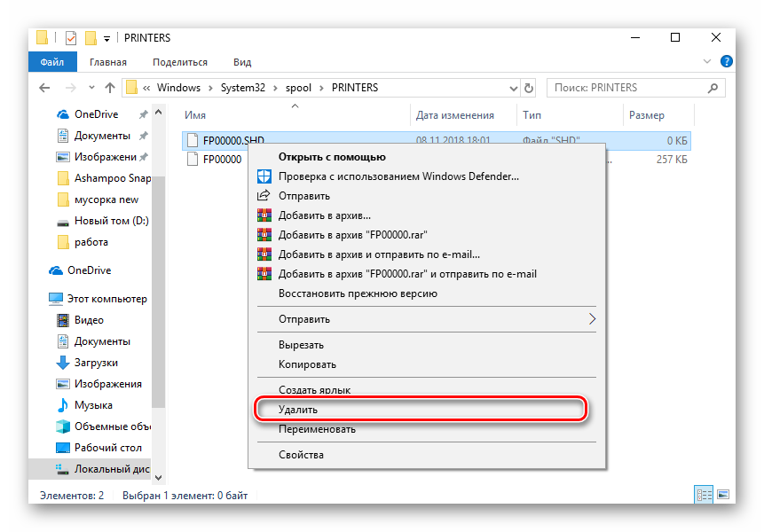The image size is (764, 532).
Task: Click the share icon beside Отправить
Action: [x=264, y=196]
